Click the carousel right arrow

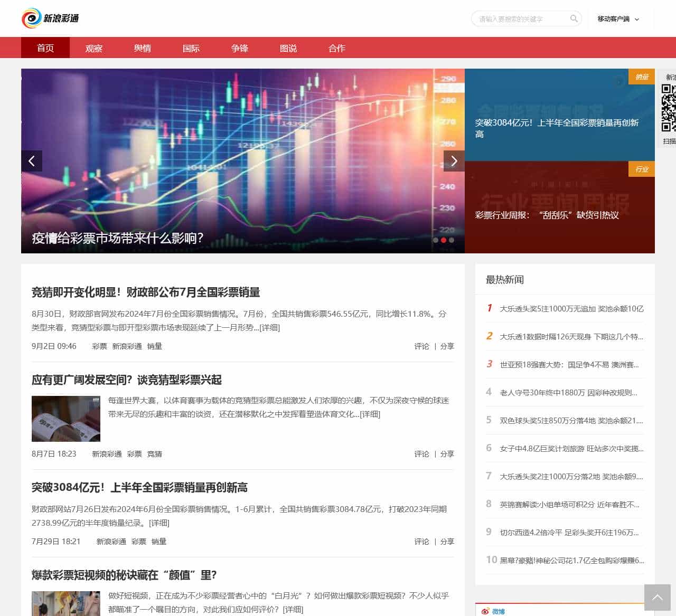[x=454, y=160]
